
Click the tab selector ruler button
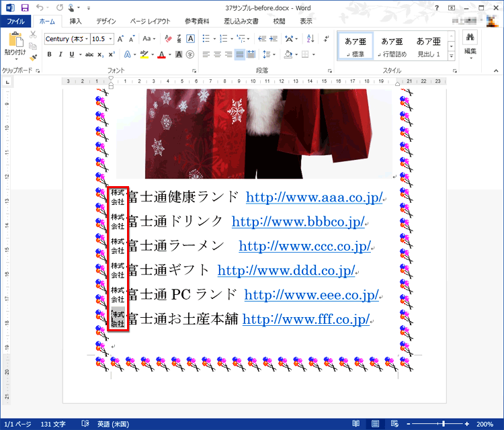click(7, 82)
